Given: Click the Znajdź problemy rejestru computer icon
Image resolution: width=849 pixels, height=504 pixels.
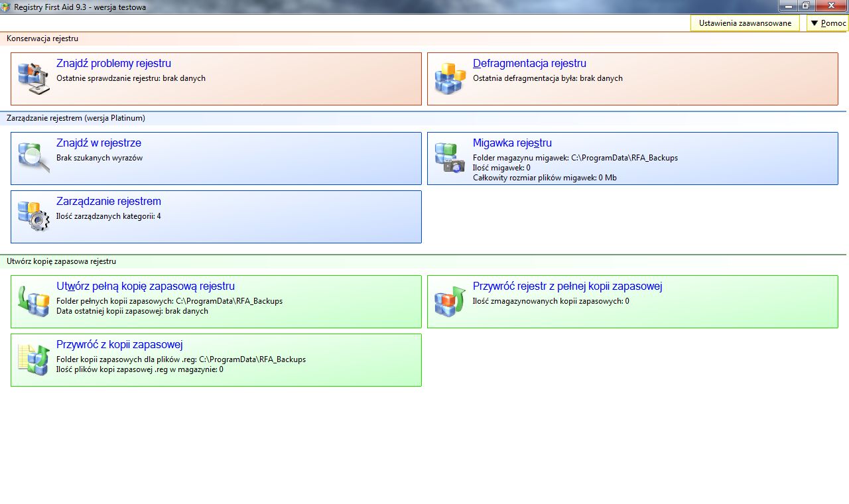Looking at the screenshot, I should tap(34, 78).
